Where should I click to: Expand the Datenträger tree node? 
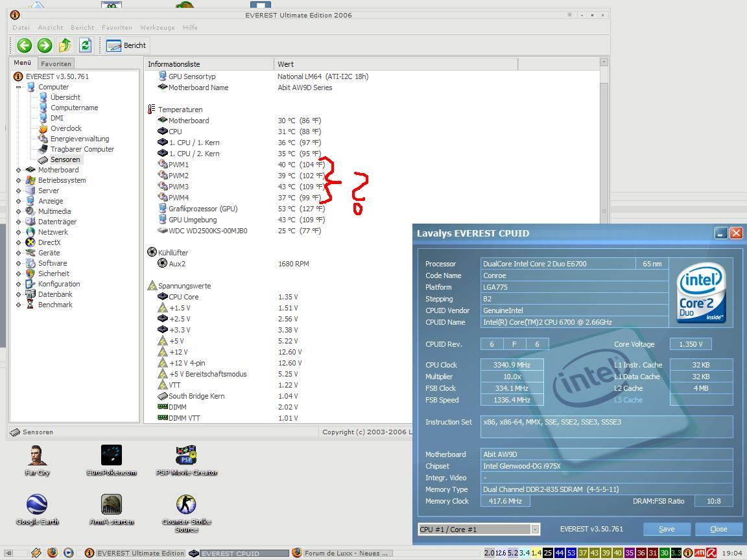click(x=19, y=222)
